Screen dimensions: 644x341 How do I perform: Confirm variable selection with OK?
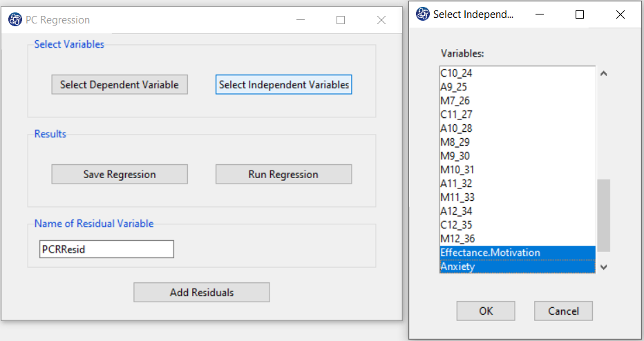(486, 311)
